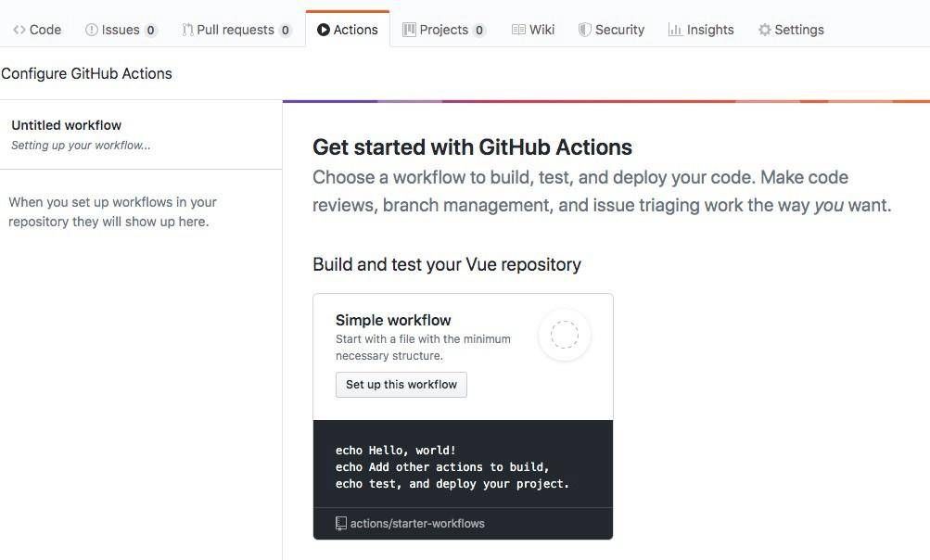Click the Issues exclamation circle icon

coord(92,30)
